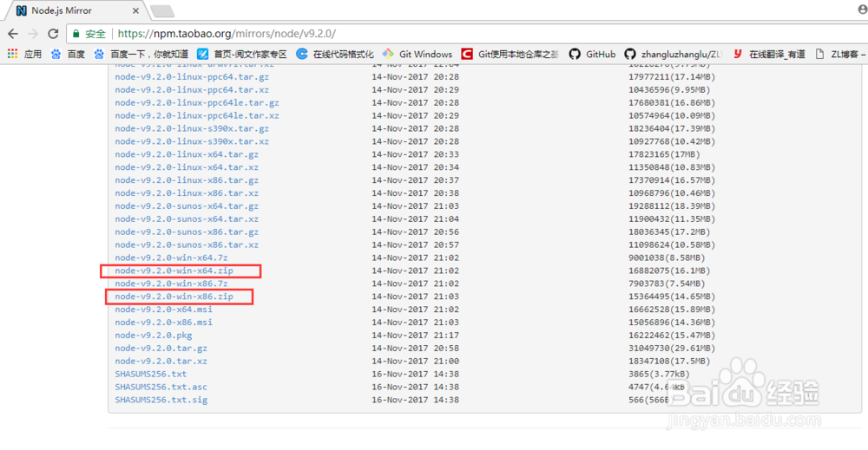Click date 14-Nov-2017 21:17
This screenshot has height=450, width=868.
pyautogui.click(x=415, y=335)
